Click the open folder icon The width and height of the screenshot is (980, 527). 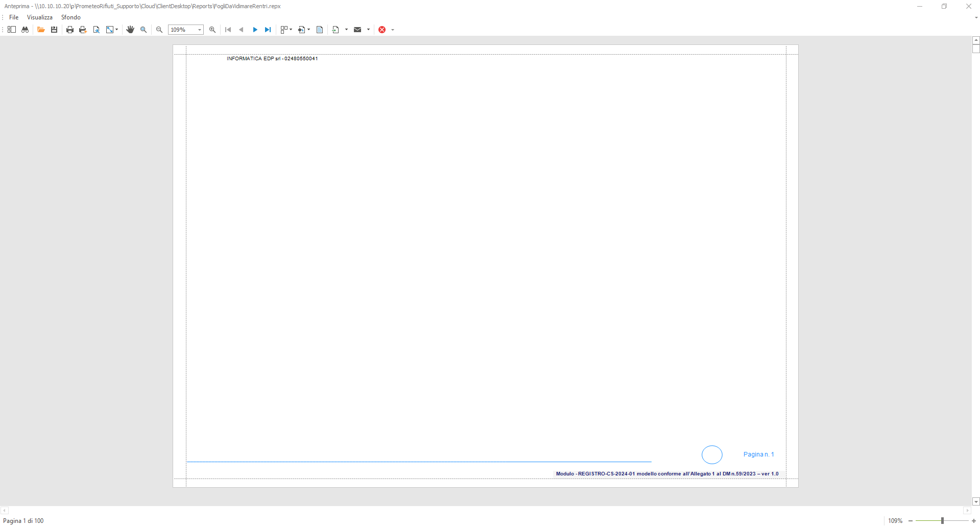pyautogui.click(x=41, y=30)
